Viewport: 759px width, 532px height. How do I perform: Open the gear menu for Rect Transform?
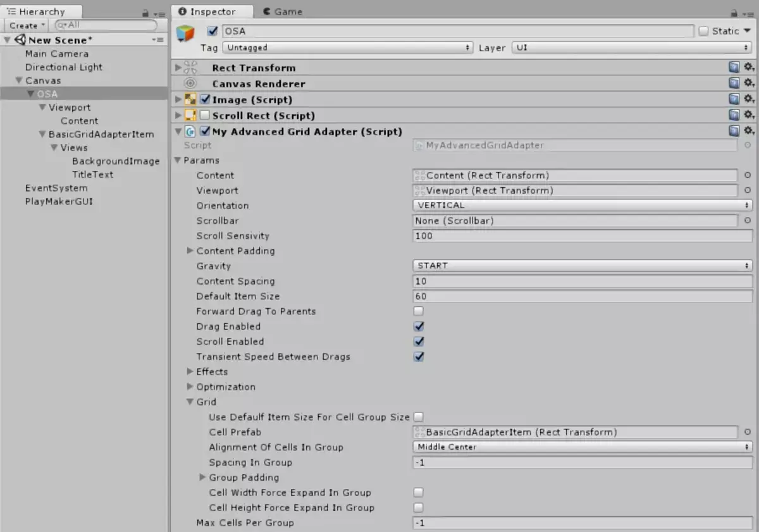click(748, 67)
